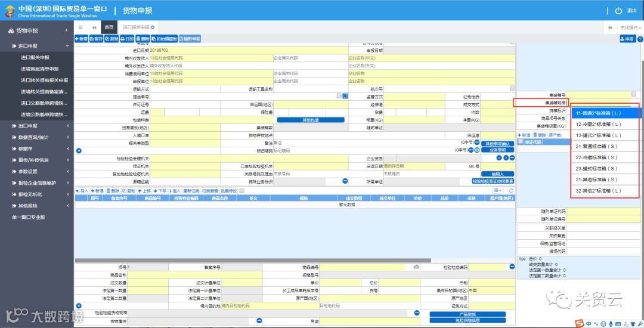Choose 11-普通2*标准箱 (L) from the list

[x=605, y=113]
